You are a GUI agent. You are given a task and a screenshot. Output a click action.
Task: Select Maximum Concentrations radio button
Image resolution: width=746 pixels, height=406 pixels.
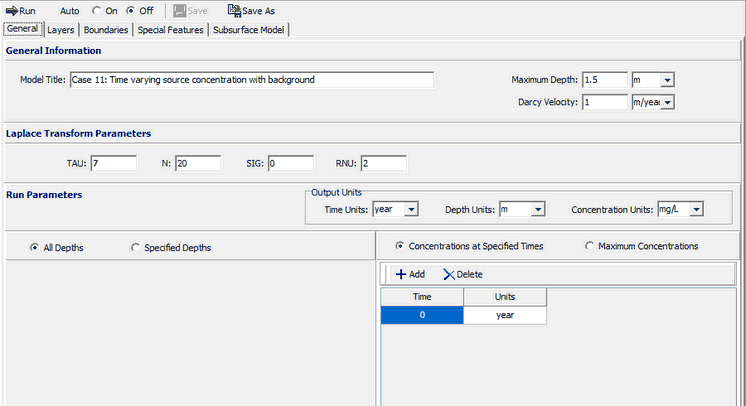pyautogui.click(x=589, y=246)
